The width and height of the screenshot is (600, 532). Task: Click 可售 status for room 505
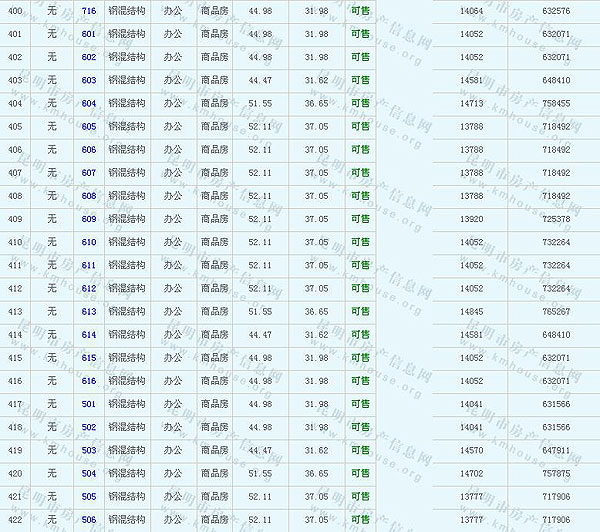(x=360, y=497)
